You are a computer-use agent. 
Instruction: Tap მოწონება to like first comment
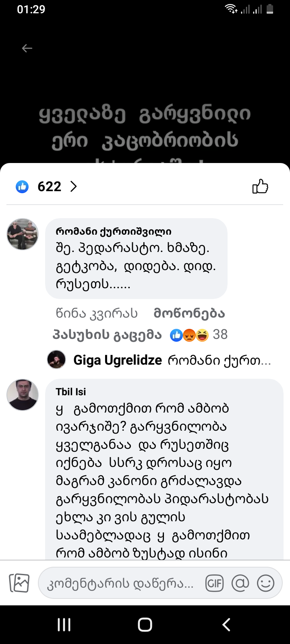pyautogui.click(x=189, y=314)
